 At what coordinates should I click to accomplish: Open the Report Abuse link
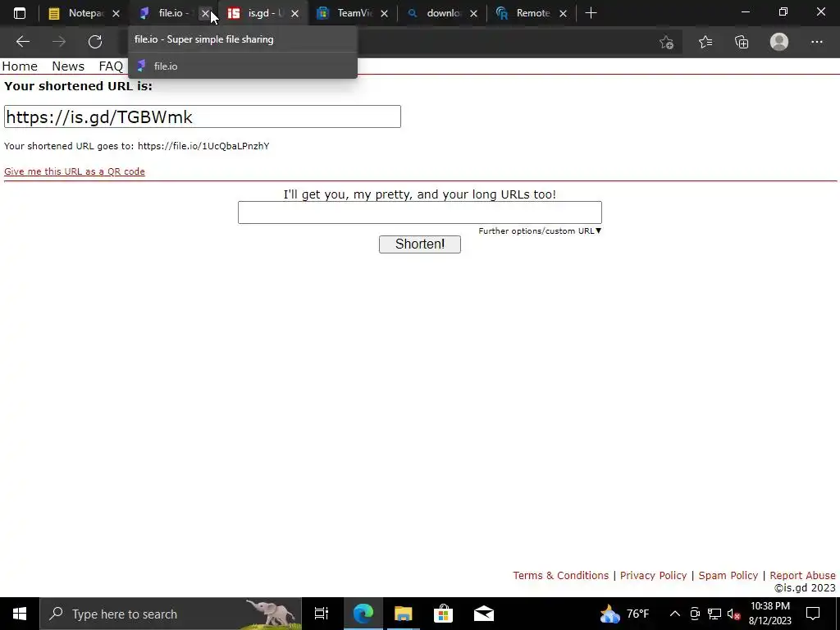[x=802, y=575]
